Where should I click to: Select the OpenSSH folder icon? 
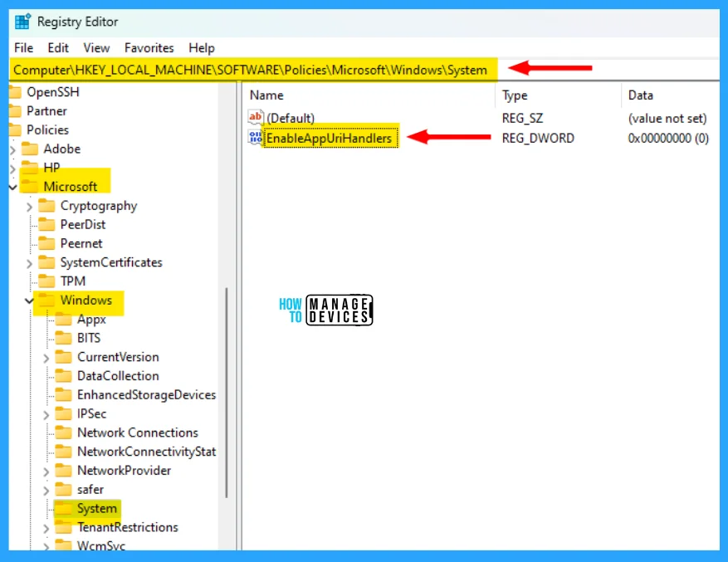tap(15, 92)
